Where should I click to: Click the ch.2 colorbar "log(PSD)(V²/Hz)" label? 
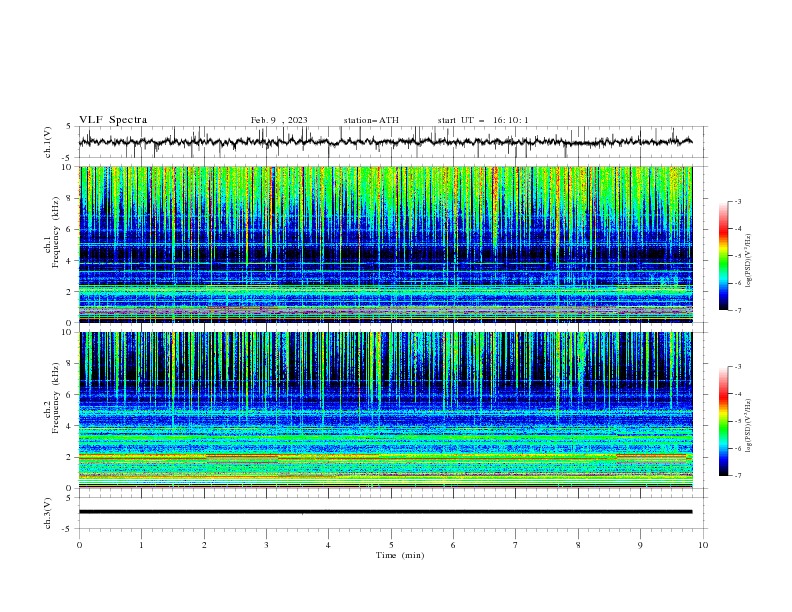[749, 426]
